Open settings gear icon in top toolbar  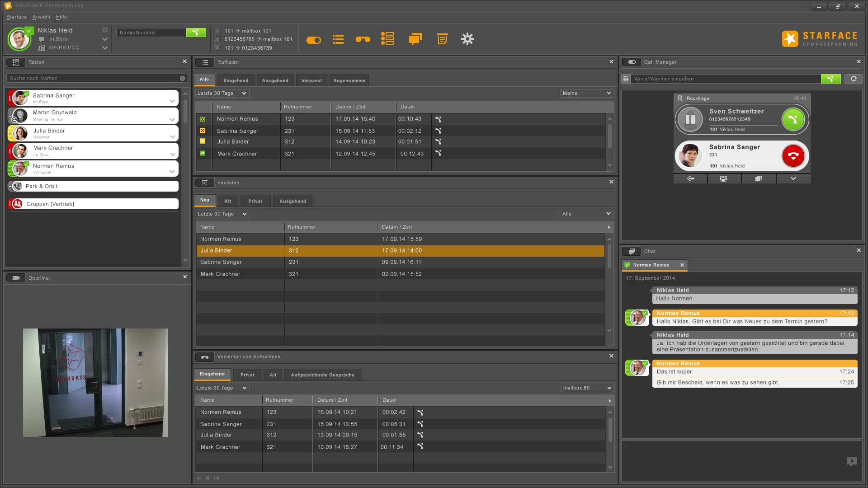467,39
